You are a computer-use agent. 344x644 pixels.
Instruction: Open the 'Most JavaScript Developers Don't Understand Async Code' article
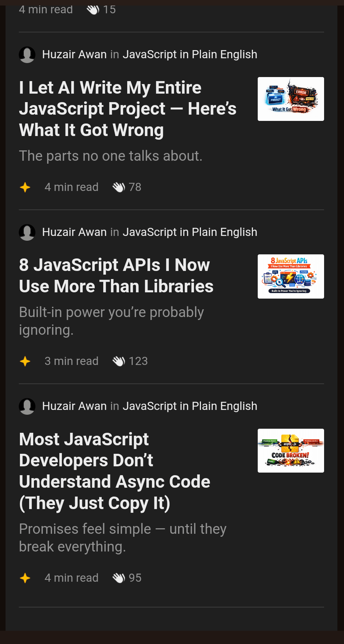(x=114, y=471)
